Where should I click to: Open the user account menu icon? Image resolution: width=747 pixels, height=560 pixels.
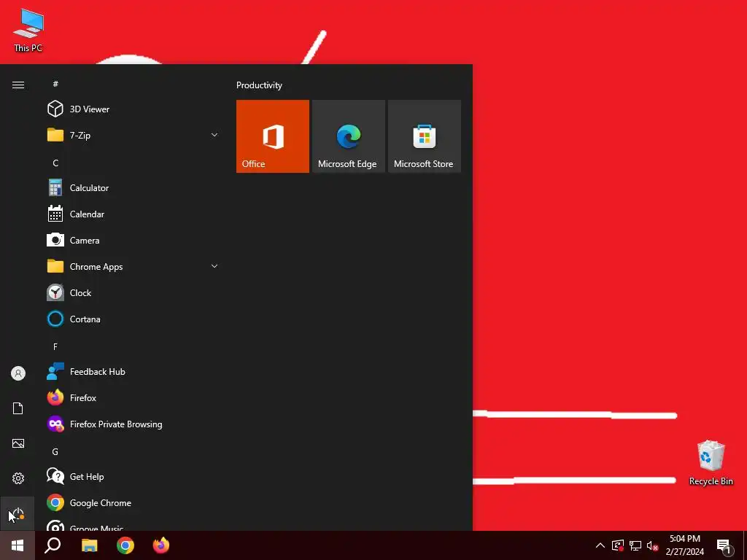tap(18, 373)
